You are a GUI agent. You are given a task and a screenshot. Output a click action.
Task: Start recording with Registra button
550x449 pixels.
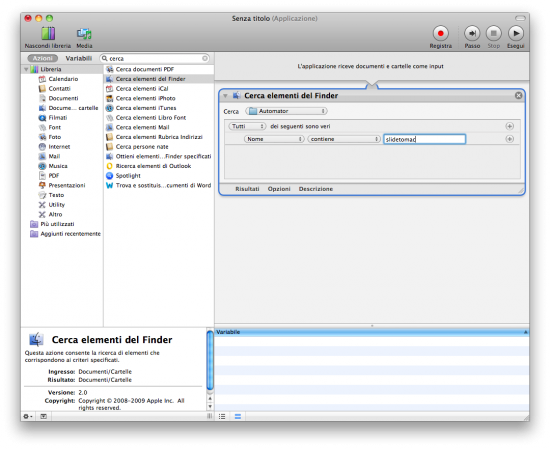pyautogui.click(x=441, y=37)
